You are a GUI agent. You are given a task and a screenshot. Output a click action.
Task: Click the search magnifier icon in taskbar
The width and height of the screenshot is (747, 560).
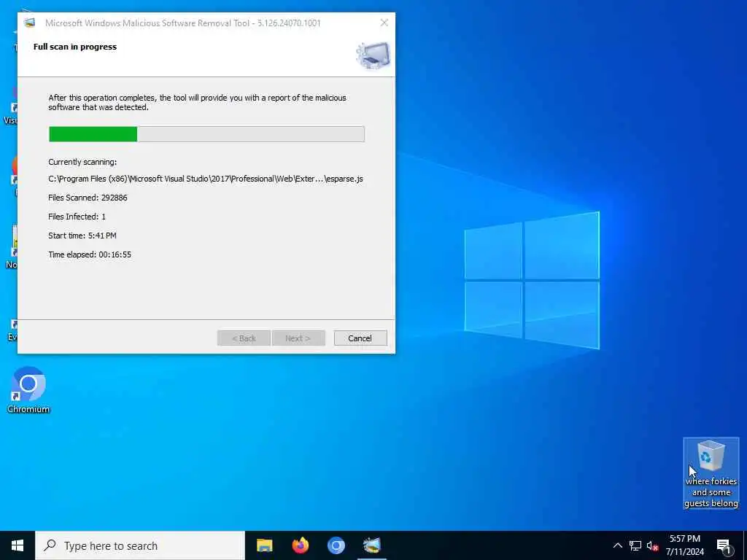tap(50, 545)
